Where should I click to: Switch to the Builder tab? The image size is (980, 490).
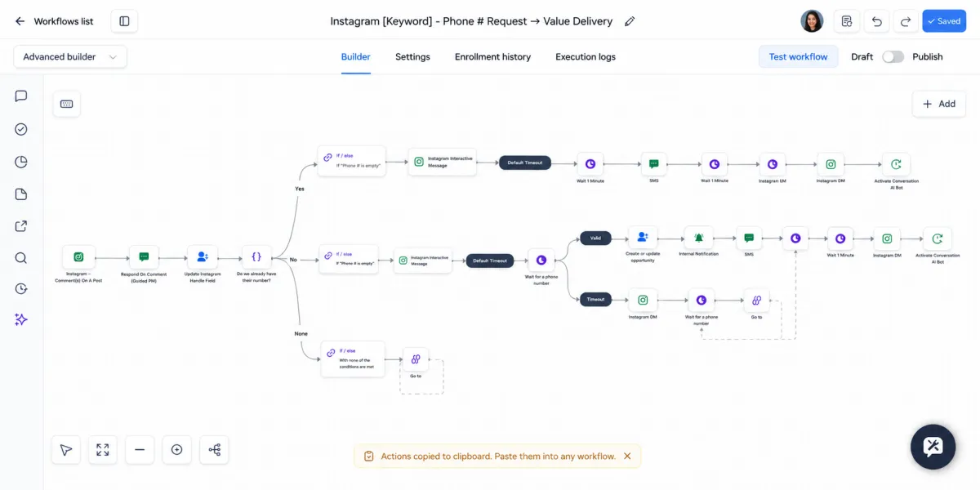(355, 57)
